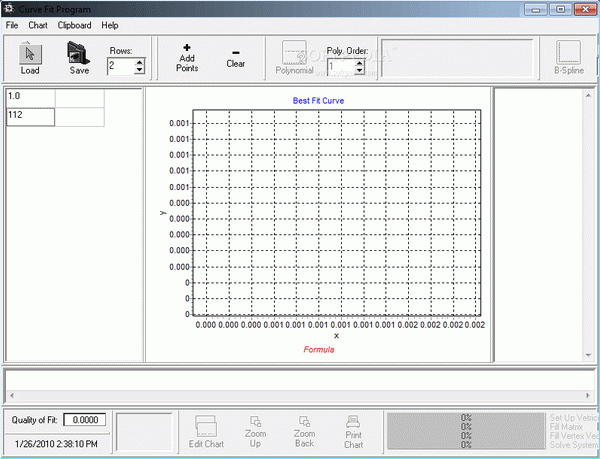
Task: Open the File menu
Action: point(12,24)
